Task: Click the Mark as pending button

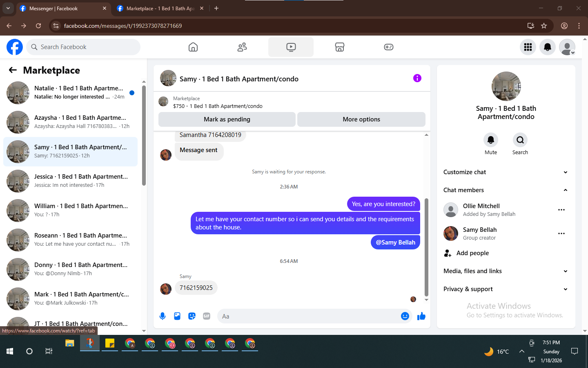Action: tap(227, 119)
